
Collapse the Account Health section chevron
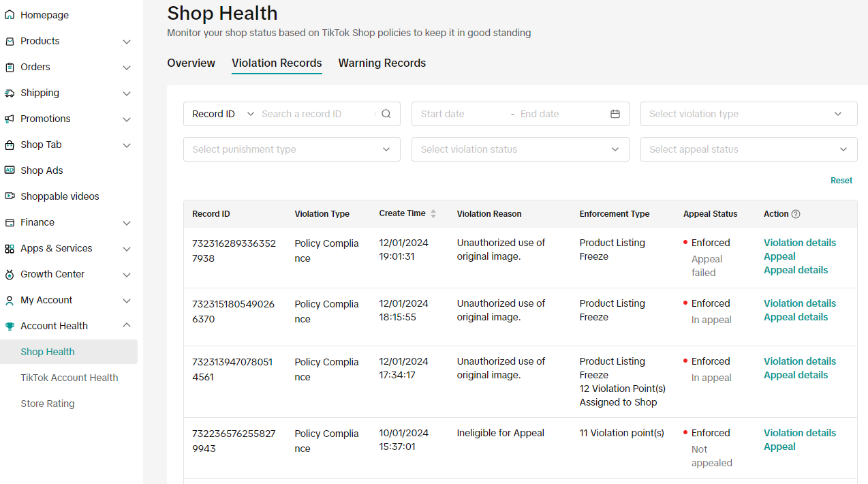[x=127, y=326]
